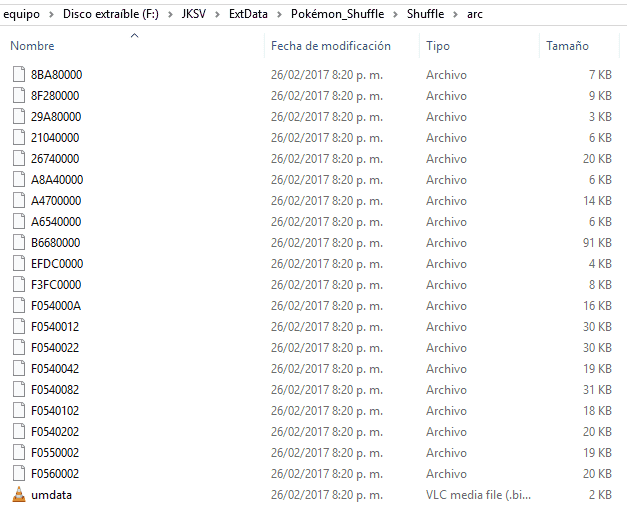Sort by Fecha de modificación column

coord(330,46)
